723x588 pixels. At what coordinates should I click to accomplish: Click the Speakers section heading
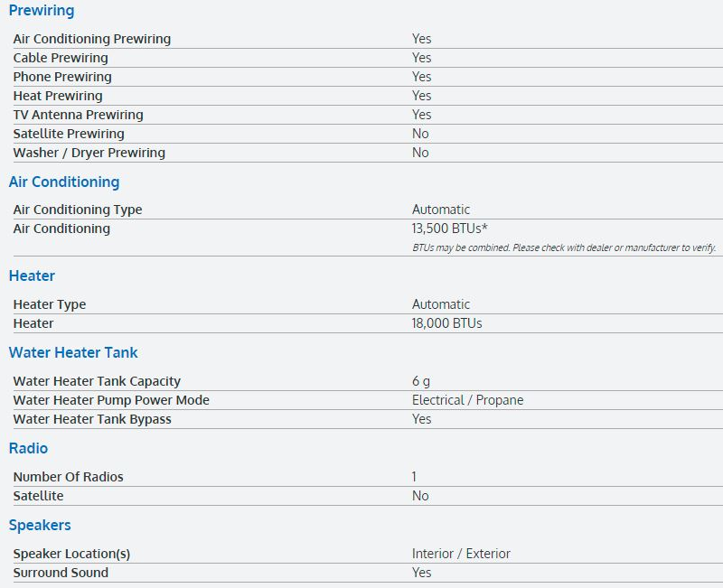[40, 525]
